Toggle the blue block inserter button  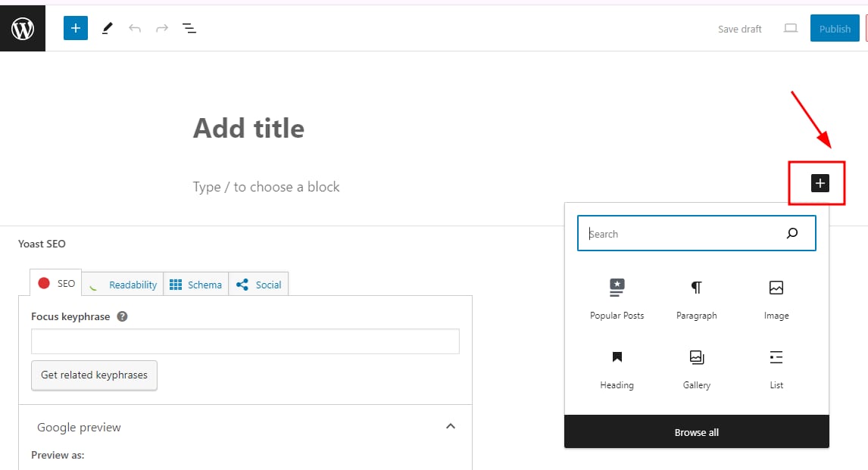click(76, 29)
